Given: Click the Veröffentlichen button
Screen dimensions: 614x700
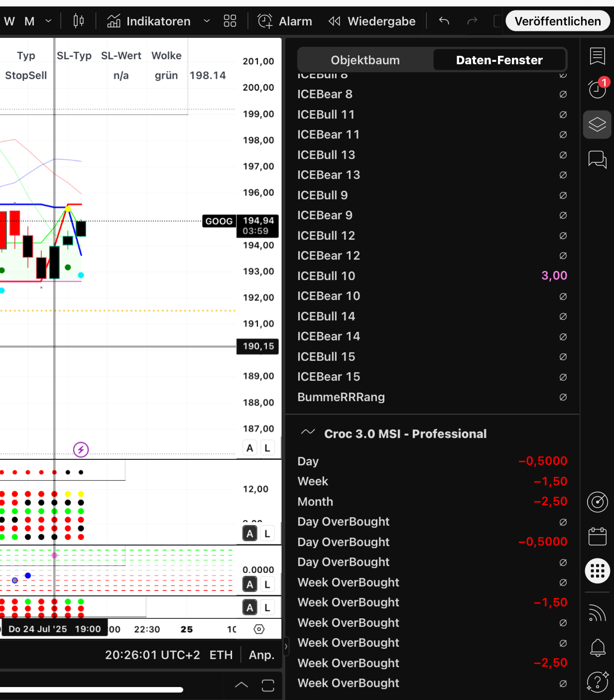Looking at the screenshot, I should click(x=557, y=21).
